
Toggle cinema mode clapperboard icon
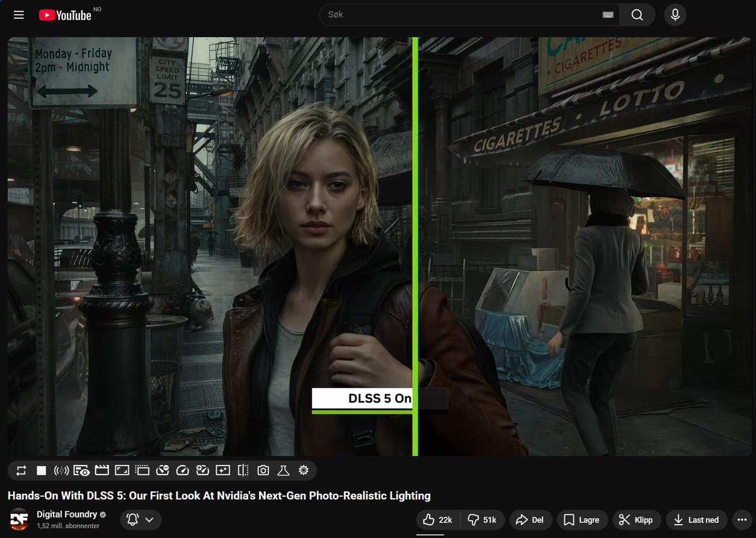tap(101, 471)
